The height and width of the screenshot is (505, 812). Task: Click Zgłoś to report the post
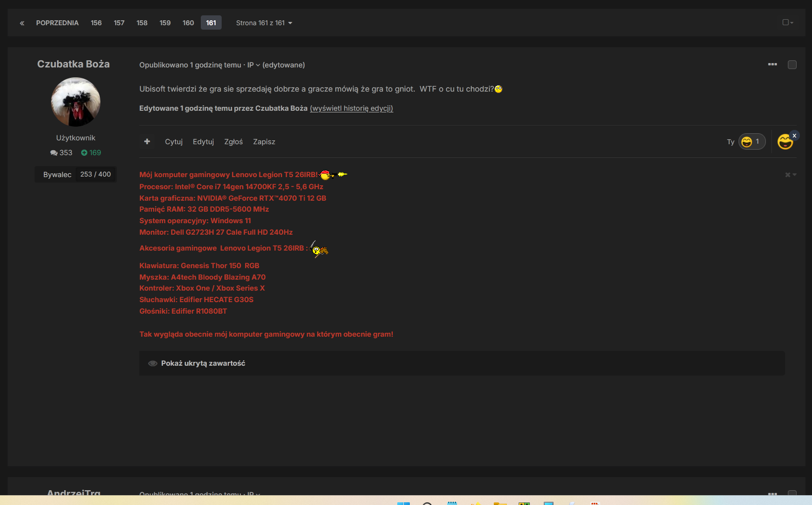pos(234,141)
